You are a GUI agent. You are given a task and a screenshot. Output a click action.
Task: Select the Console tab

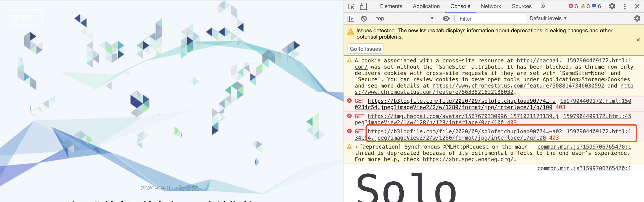460,6
